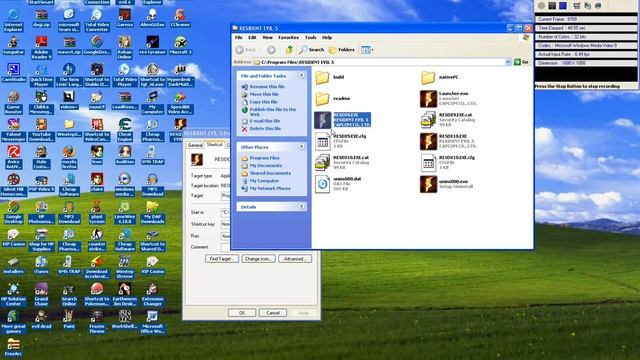Click the Up folder toolbar button
This screenshot has height=360, width=640.
pyautogui.click(x=289, y=50)
